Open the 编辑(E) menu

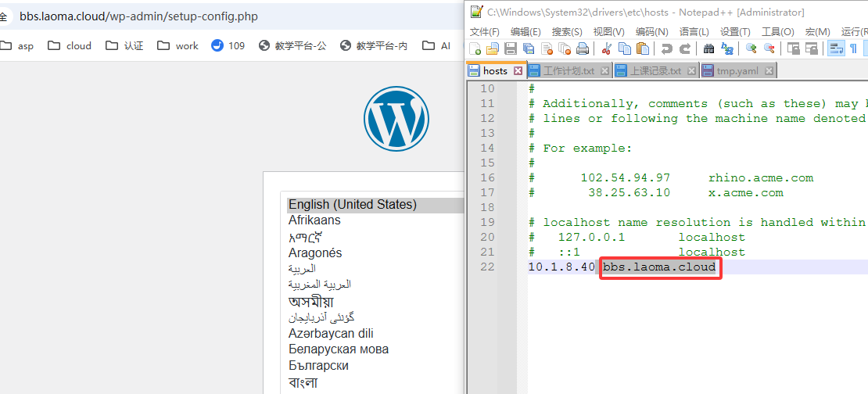(x=525, y=31)
